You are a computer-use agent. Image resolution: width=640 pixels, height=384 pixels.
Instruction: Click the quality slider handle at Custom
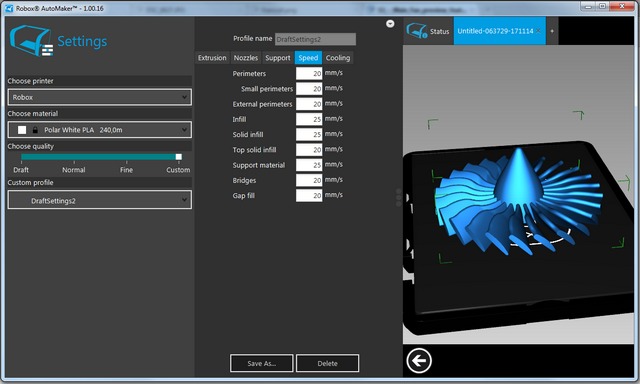coord(178,157)
